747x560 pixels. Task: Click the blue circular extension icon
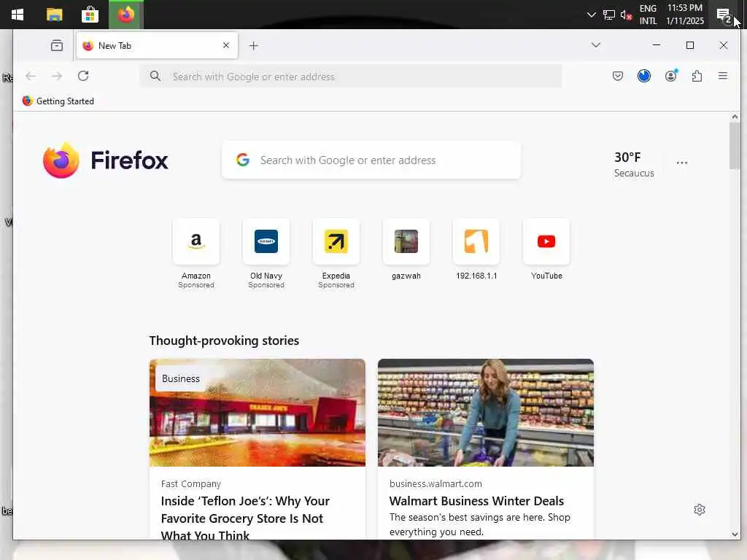coord(644,76)
